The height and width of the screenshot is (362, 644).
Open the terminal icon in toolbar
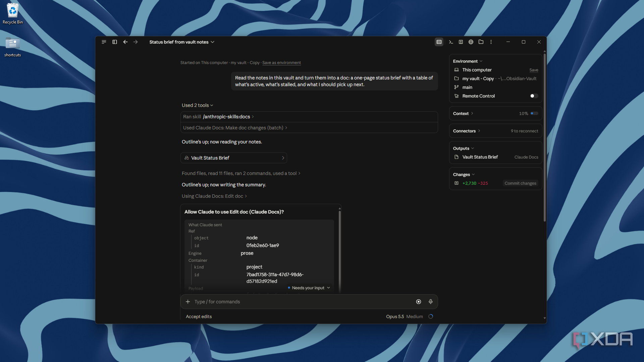[451, 42]
